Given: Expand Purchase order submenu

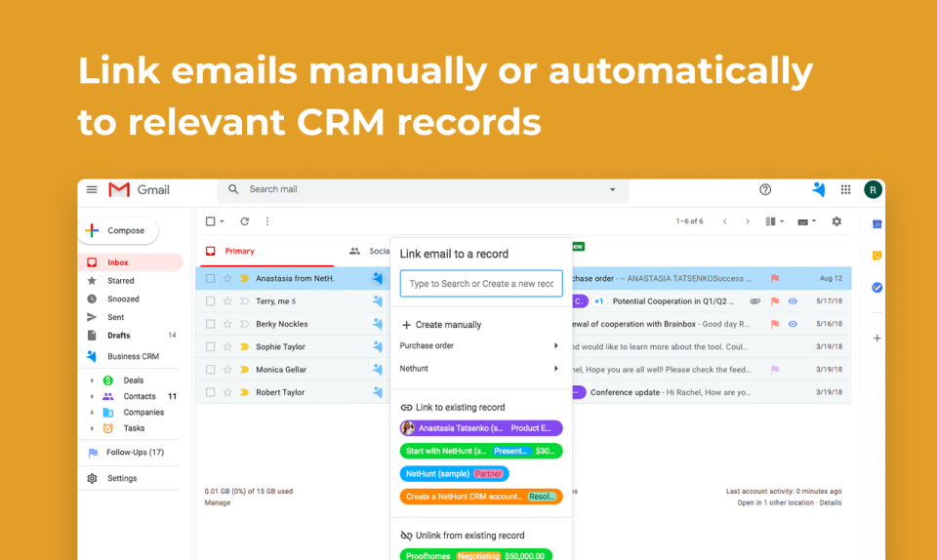Looking at the screenshot, I should pos(555,345).
